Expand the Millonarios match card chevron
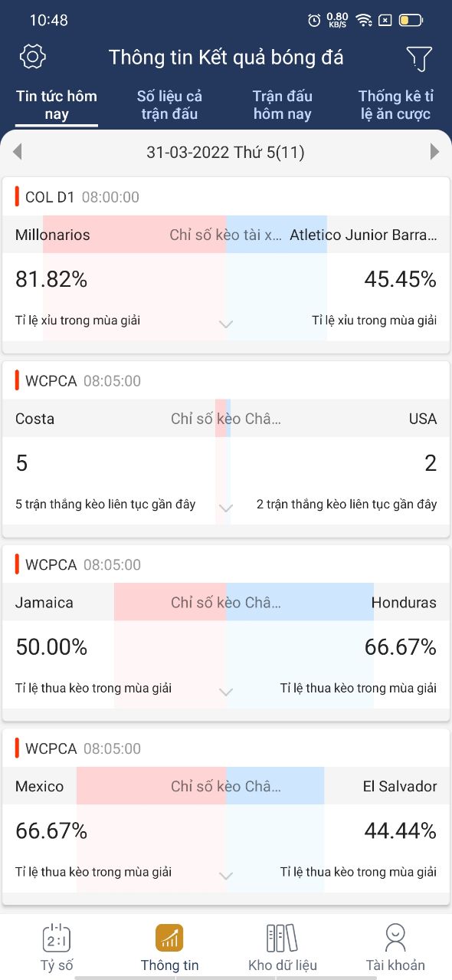Screen dimensions: 452x980 pos(226,324)
